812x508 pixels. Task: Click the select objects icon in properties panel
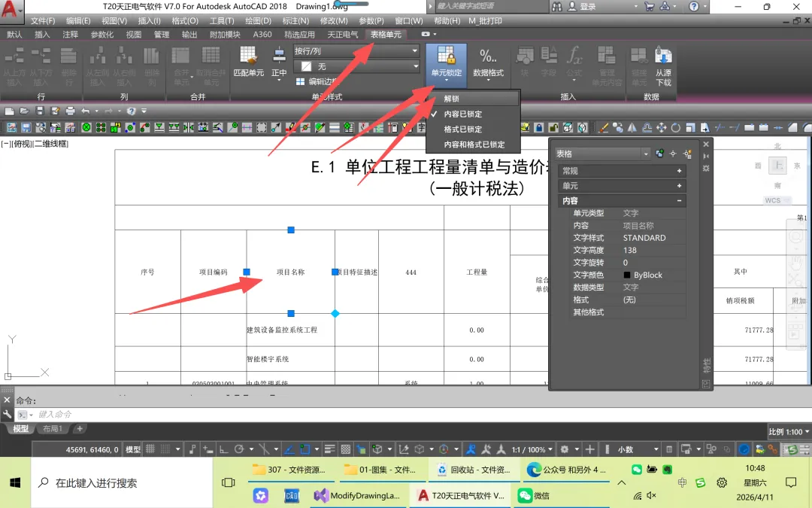673,154
